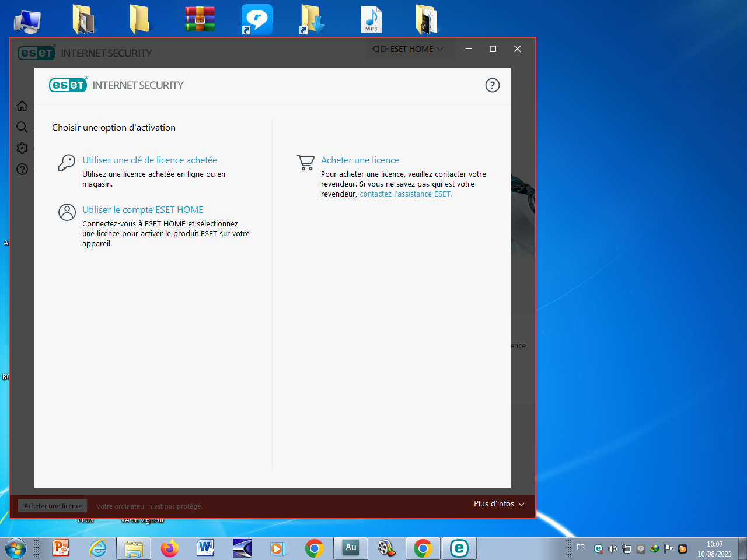
Task: Select the MP3 file icon on desktop
Action: (x=371, y=19)
